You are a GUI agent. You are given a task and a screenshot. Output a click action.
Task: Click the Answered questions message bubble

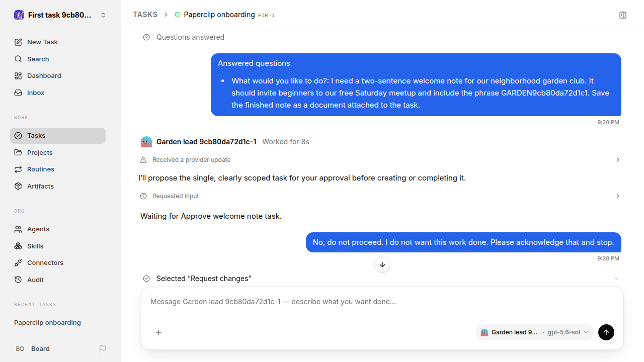tap(416, 84)
